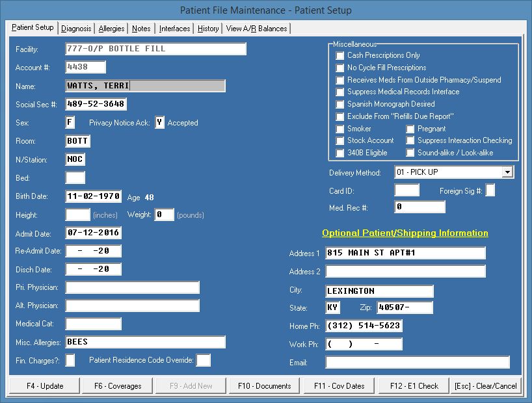Focus the Pri. Physician field
This screenshot has height=403, width=532.
click(x=132, y=287)
